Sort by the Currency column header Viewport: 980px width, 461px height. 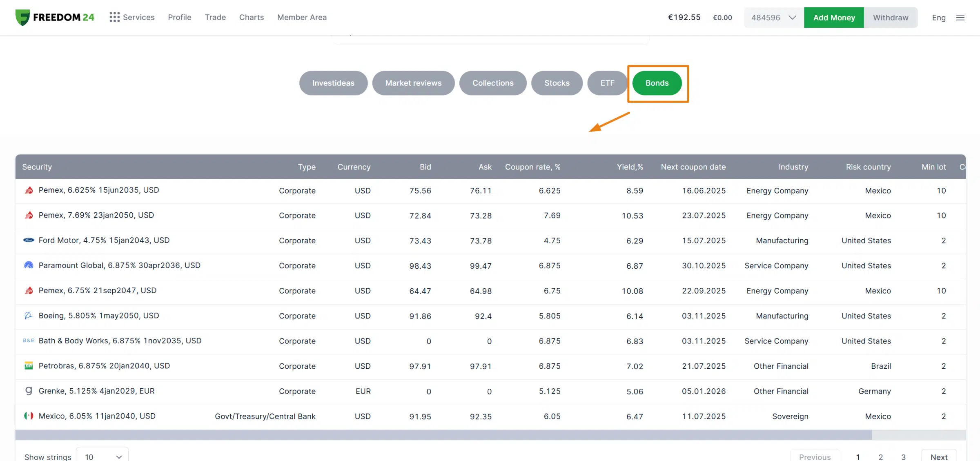coord(354,167)
